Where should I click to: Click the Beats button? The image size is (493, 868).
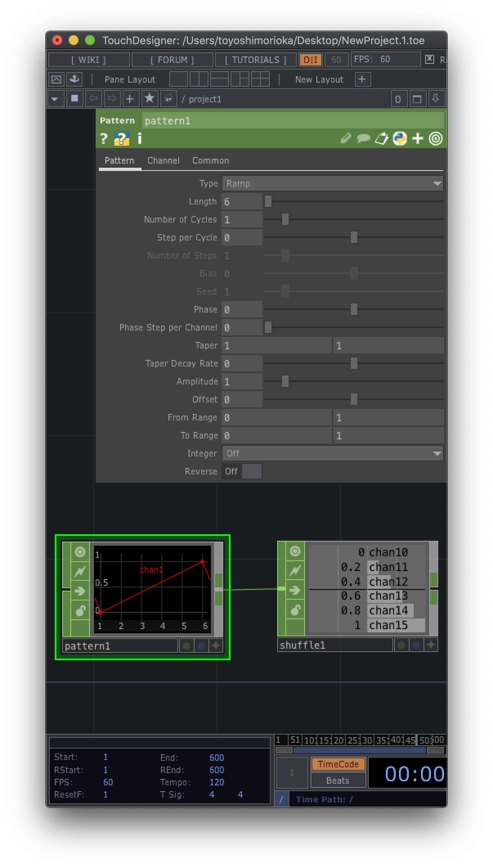pyautogui.click(x=338, y=780)
